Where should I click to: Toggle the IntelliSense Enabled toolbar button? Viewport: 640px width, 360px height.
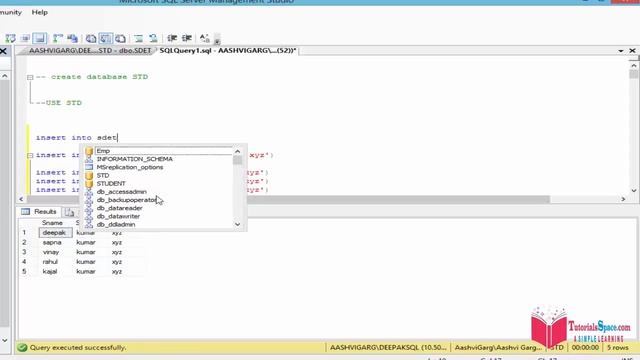[x=40, y=38]
